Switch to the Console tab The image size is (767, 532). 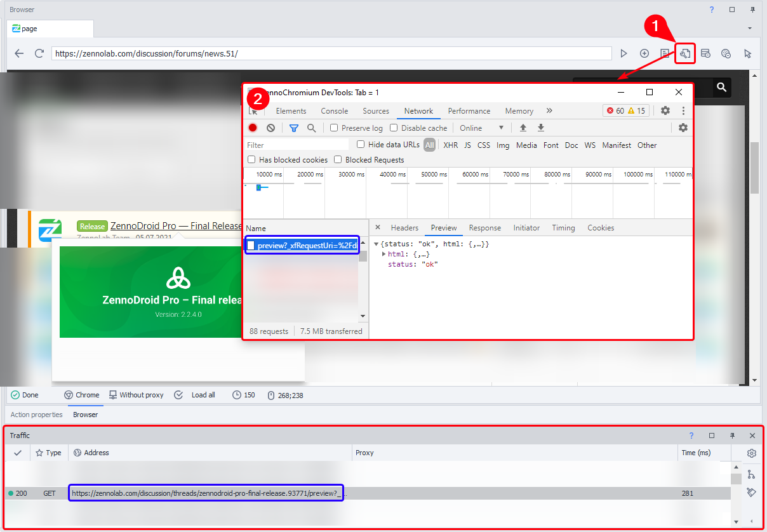pyautogui.click(x=334, y=110)
